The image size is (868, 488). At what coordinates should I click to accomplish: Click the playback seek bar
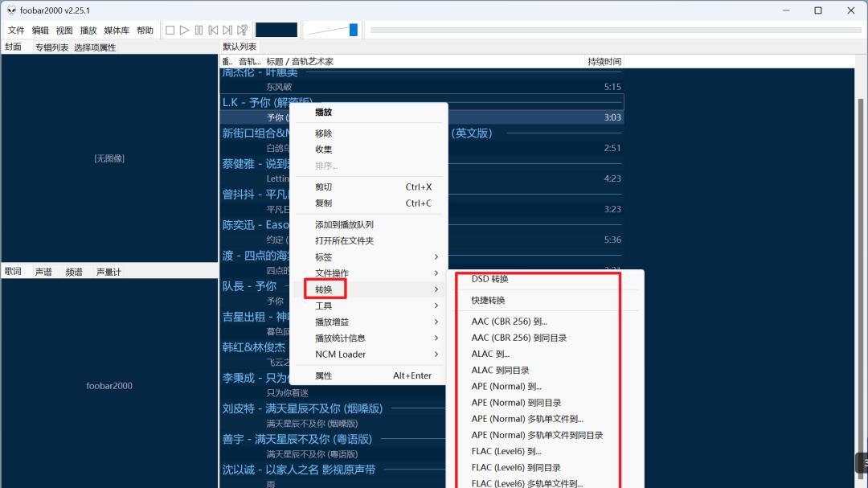(x=615, y=30)
